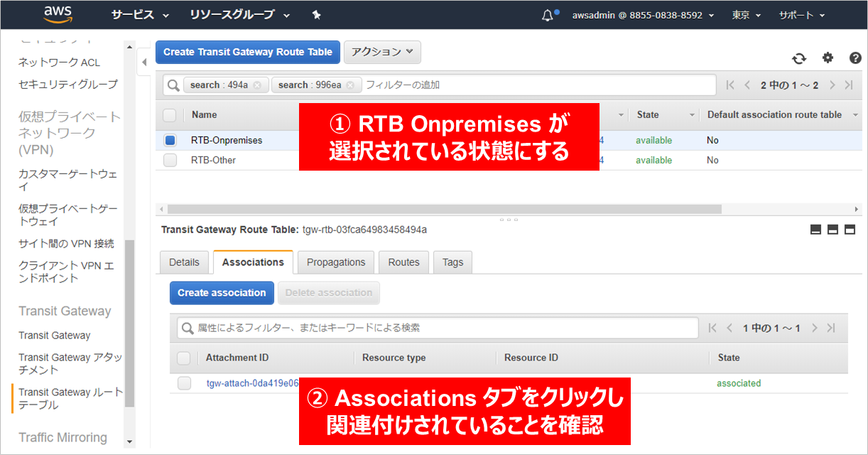This screenshot has height=455, width=868.
Task: Remove the 'search : 494a' filter chip
Action: point(257,85)
